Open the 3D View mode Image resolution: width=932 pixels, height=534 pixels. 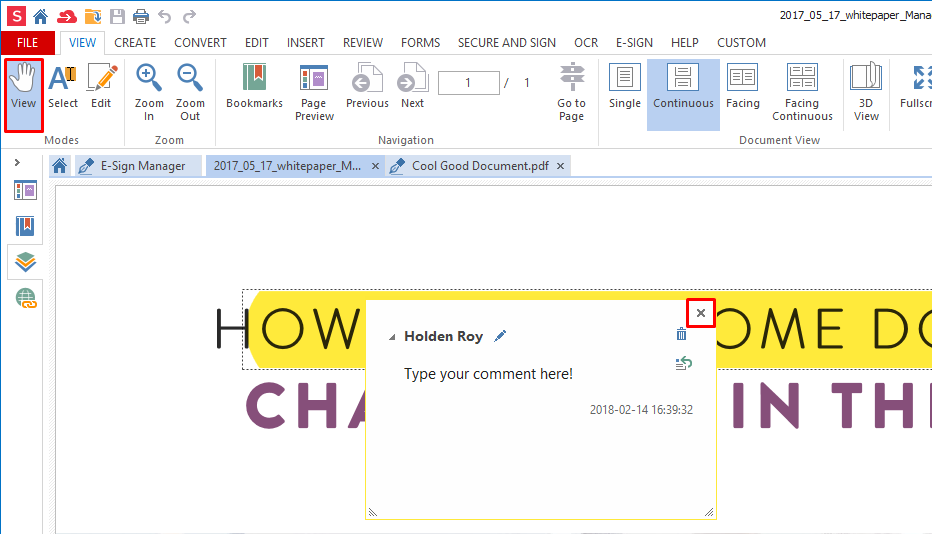click(x=866, y=92)
